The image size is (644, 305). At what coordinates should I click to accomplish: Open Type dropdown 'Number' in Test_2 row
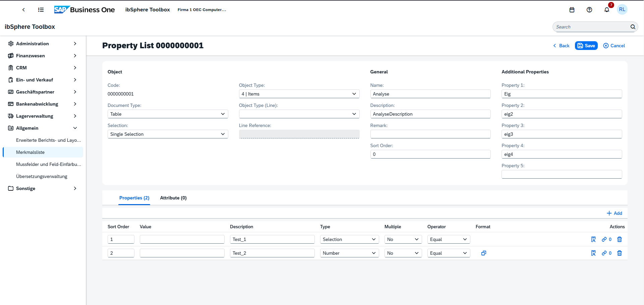pyautogui.click(x=349, y=253)
